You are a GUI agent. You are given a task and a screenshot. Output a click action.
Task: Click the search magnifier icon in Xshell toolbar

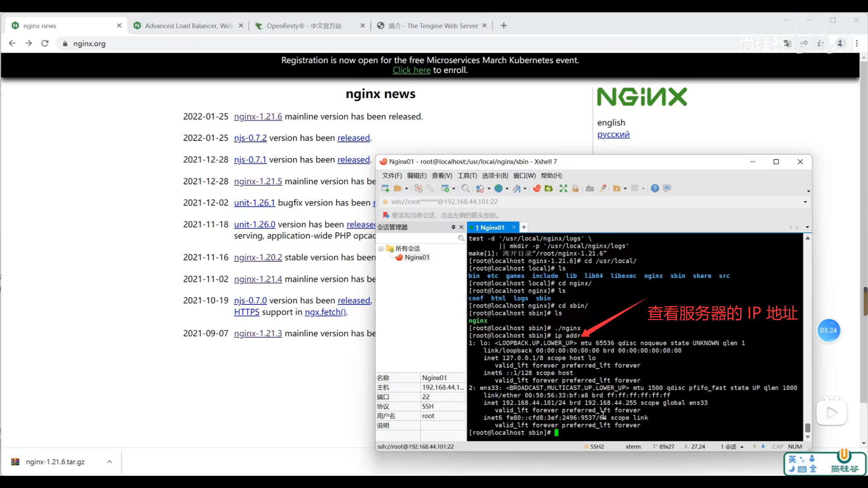[465, 188]
